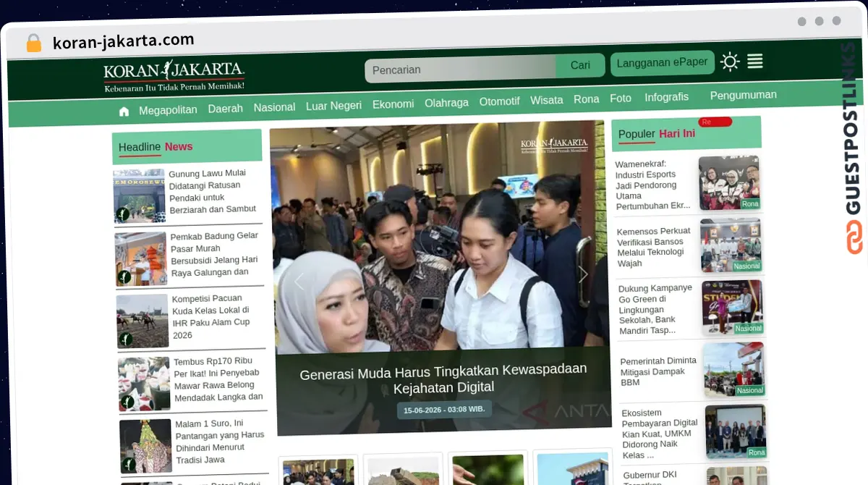The image size is (868, 485).
Task: Open Go Green campaign thumbnail
Action: [733, 308]
